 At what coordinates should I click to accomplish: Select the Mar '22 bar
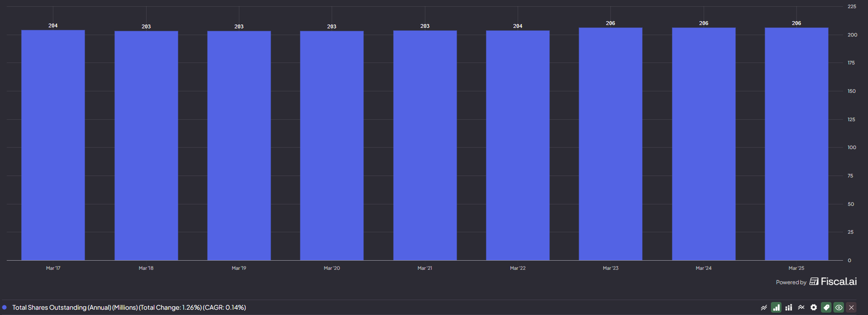click(x=518, y=145)
